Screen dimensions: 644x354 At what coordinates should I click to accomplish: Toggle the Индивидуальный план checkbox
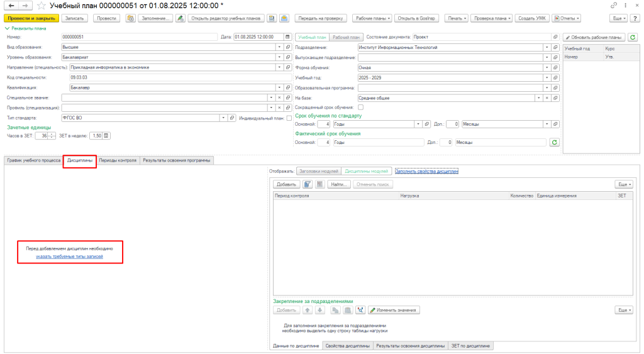point(289,118)
